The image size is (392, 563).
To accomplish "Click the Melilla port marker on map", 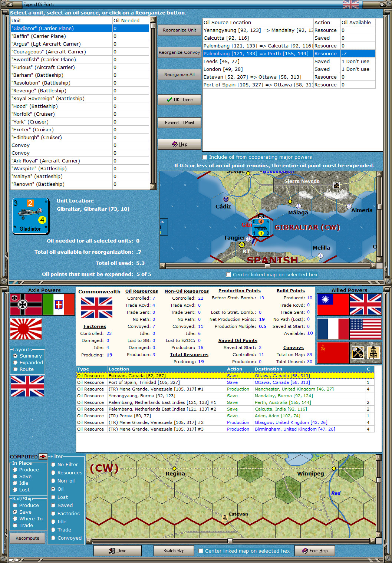I will [320, 256].
